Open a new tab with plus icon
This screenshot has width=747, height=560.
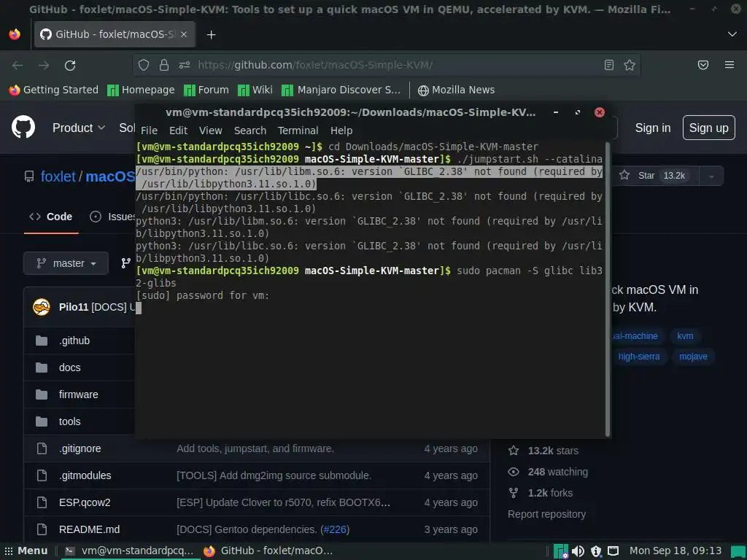pos(211,34)
